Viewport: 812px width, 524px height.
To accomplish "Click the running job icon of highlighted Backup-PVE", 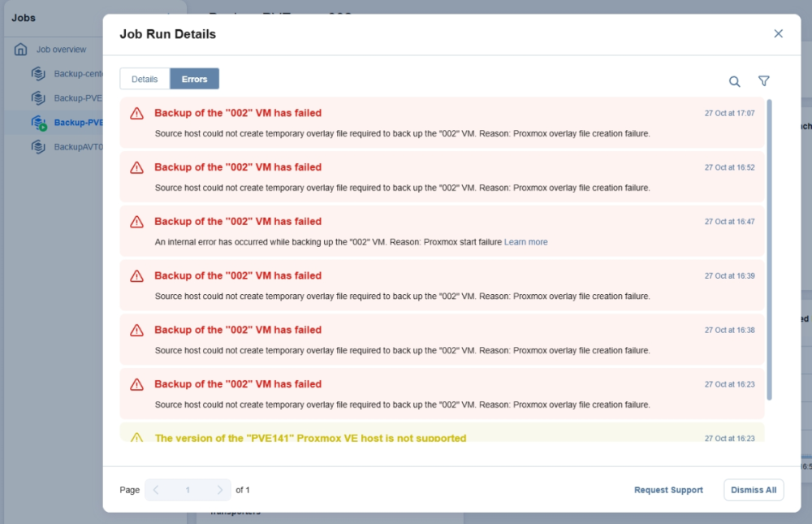I will [39, 123].
